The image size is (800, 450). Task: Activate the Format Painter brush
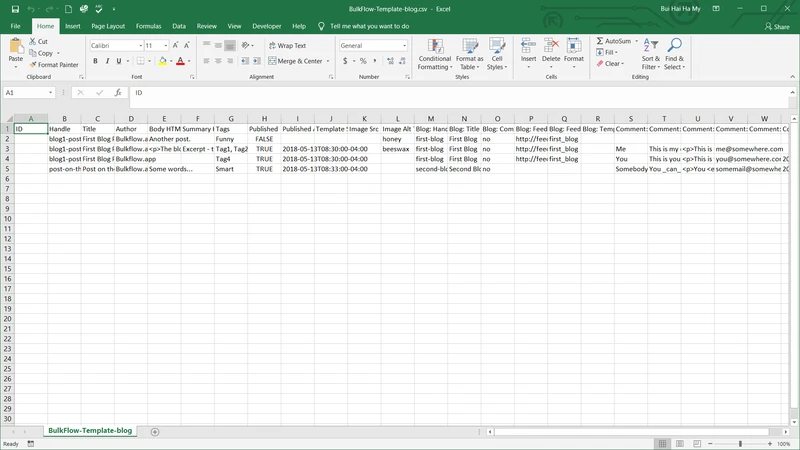pyautogui.click(x=54, y=65)
